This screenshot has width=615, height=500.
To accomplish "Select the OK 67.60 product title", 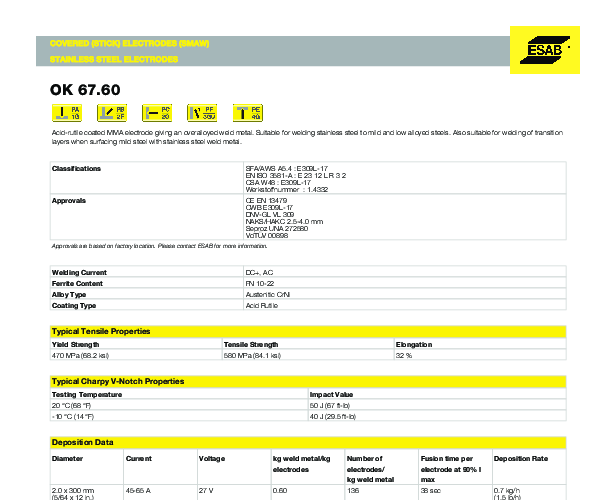I will click(x=85, y=90).
